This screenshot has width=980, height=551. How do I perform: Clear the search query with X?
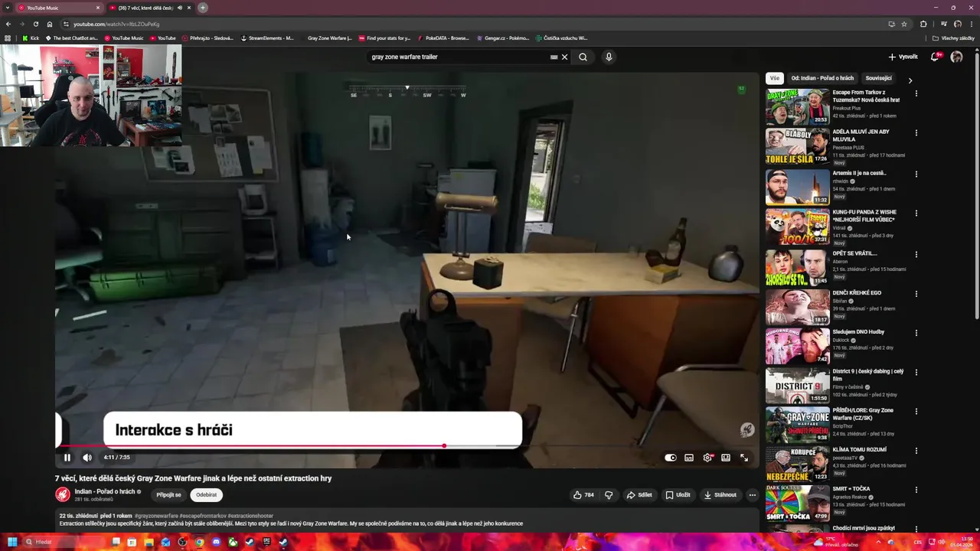pyautogui.click(x=565, y=57)
